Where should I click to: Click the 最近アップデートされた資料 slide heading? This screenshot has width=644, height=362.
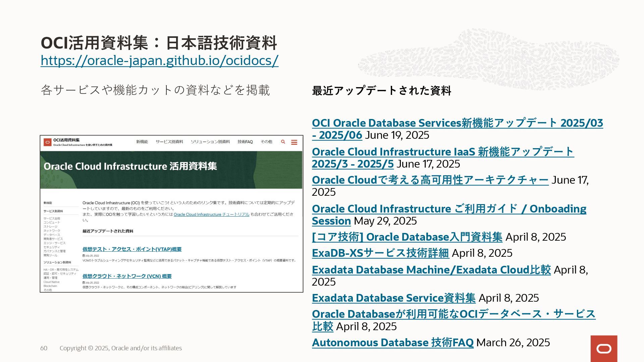(381, 90)
